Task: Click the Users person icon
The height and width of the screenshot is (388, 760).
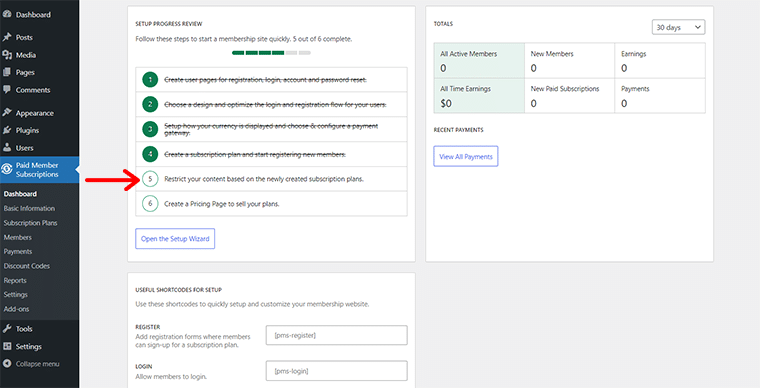Action: click(7, 148)
